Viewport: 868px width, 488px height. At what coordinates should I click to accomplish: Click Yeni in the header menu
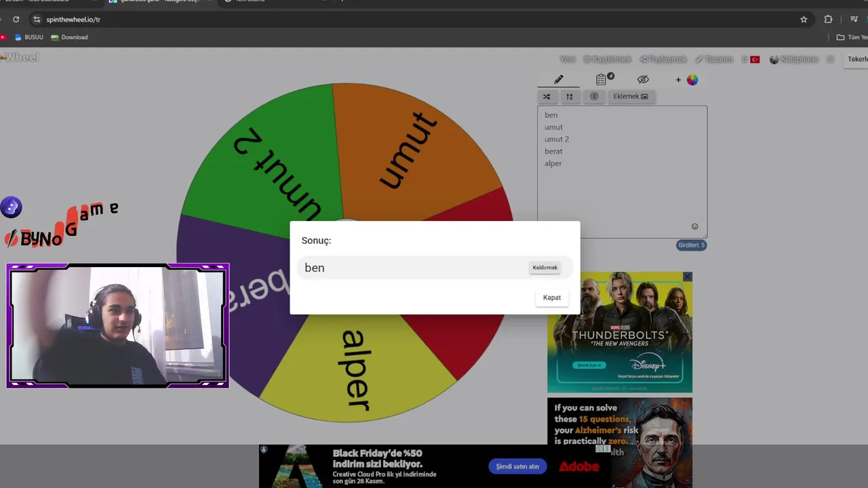coord(567,60)
